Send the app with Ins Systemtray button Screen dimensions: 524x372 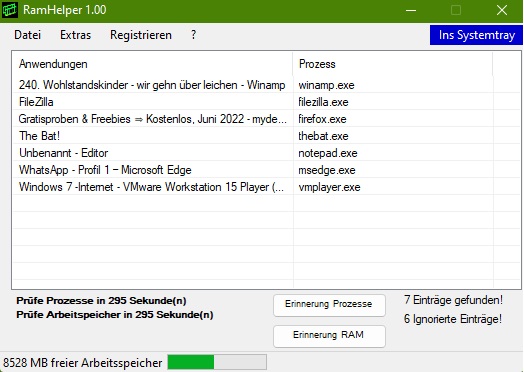pyautogui.click(x=477, y=35)
